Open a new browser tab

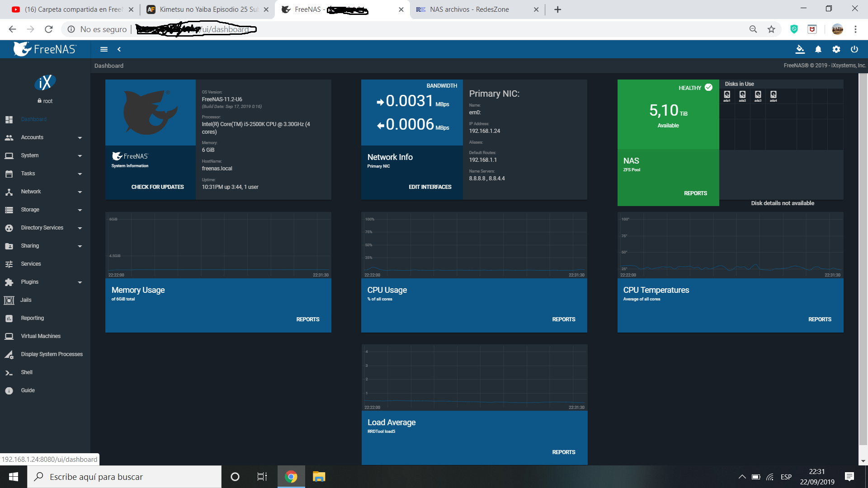point(558,9)
